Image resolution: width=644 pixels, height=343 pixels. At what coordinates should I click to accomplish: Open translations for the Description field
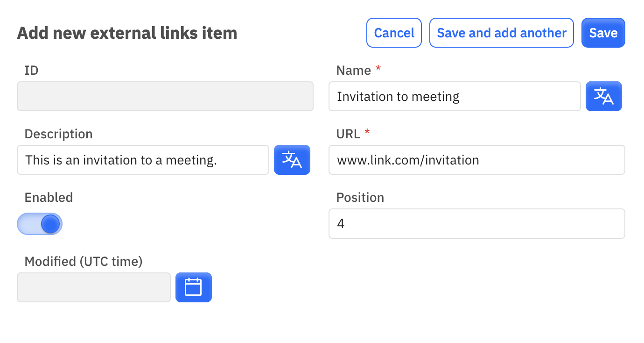pos(292,160)
